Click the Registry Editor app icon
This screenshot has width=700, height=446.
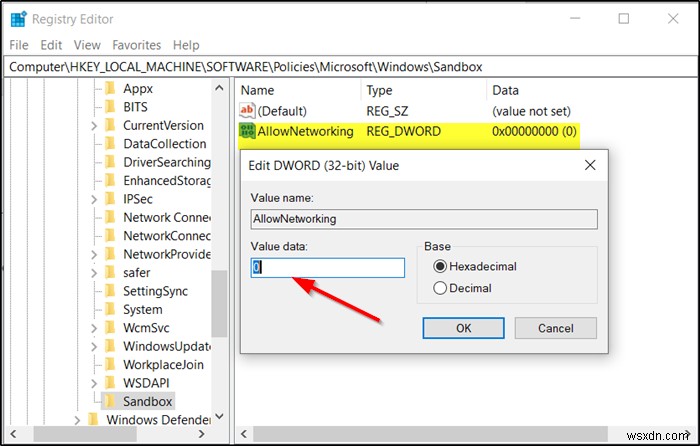pyautogui.click(x=18, y=19)
